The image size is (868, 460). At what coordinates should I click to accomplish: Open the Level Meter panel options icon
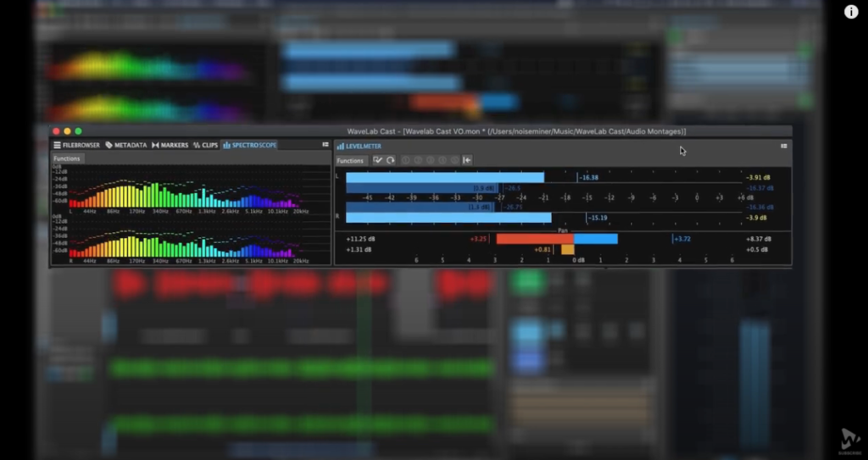click(x=784, y=146)
